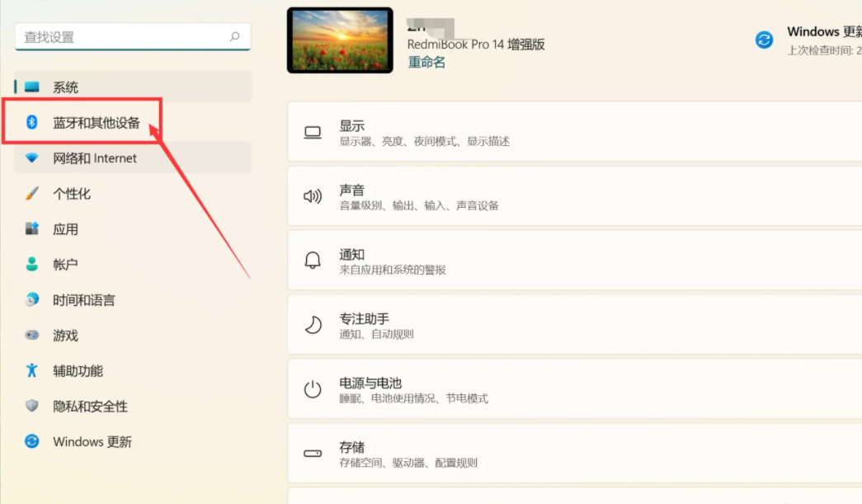Click the Bluetooth icon in sidebar
Image resolution: width=862 pixels, height=504 pixels.
(x=32, y=123)
